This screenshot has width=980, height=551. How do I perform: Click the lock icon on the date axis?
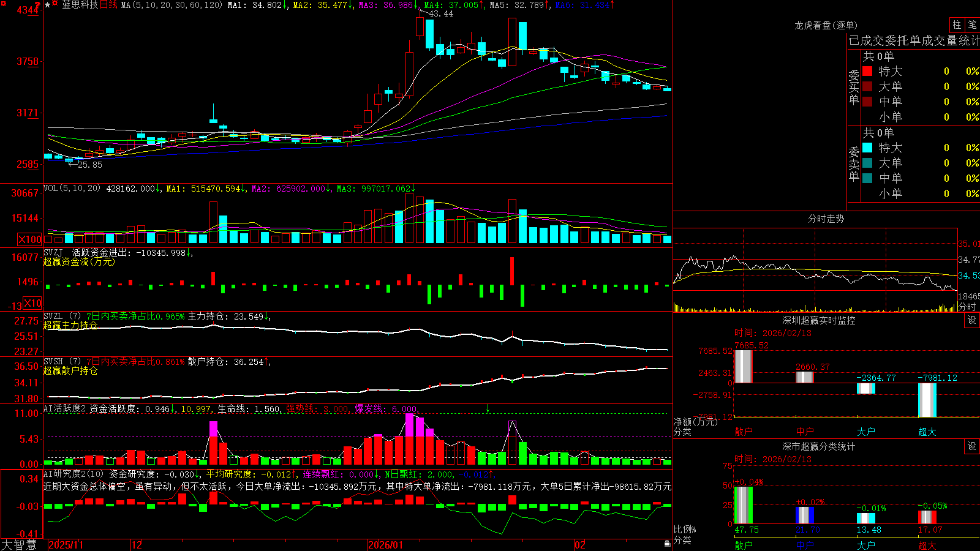[x=668, y=544]
